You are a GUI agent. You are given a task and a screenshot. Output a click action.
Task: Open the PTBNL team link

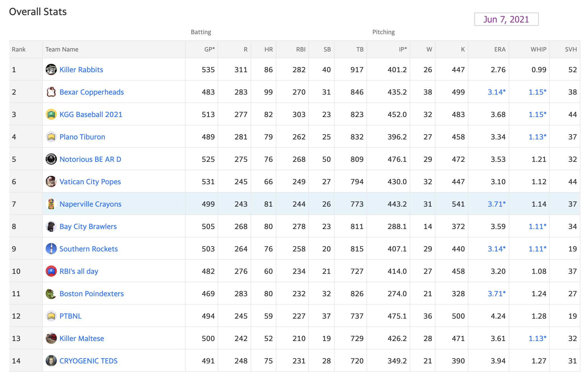71,316
